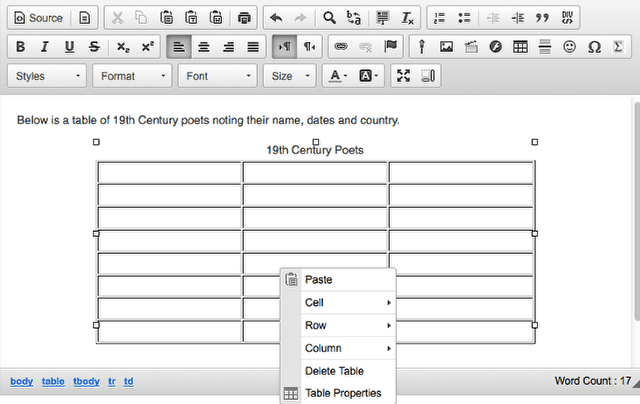Toggle bold formatting

[20, 47]
